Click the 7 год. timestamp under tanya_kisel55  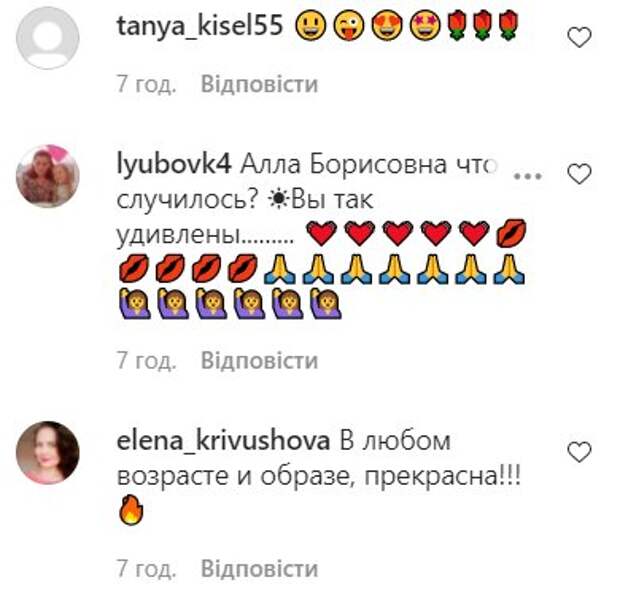pyautogui.click(x=146, y=84)
